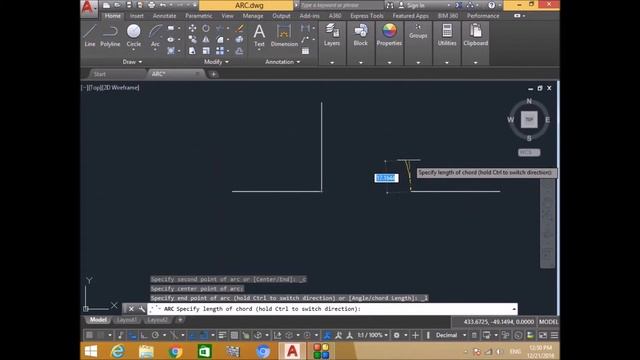Click the Table tool in Annotation panel
640x360 pixels.
coord(305,51)
